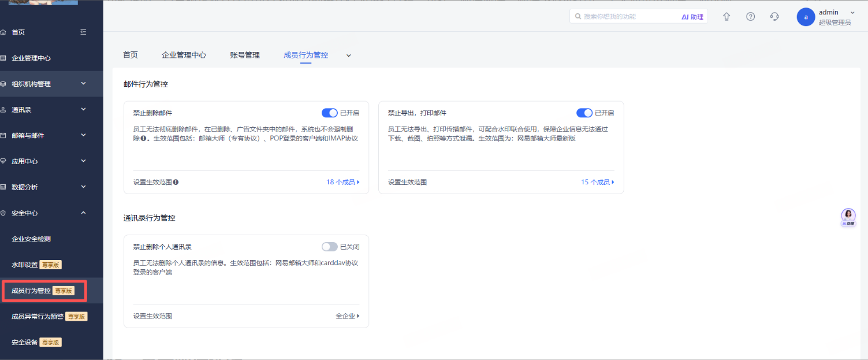
Task: Click the search magnifier icon
Action: tap(578, 17)
